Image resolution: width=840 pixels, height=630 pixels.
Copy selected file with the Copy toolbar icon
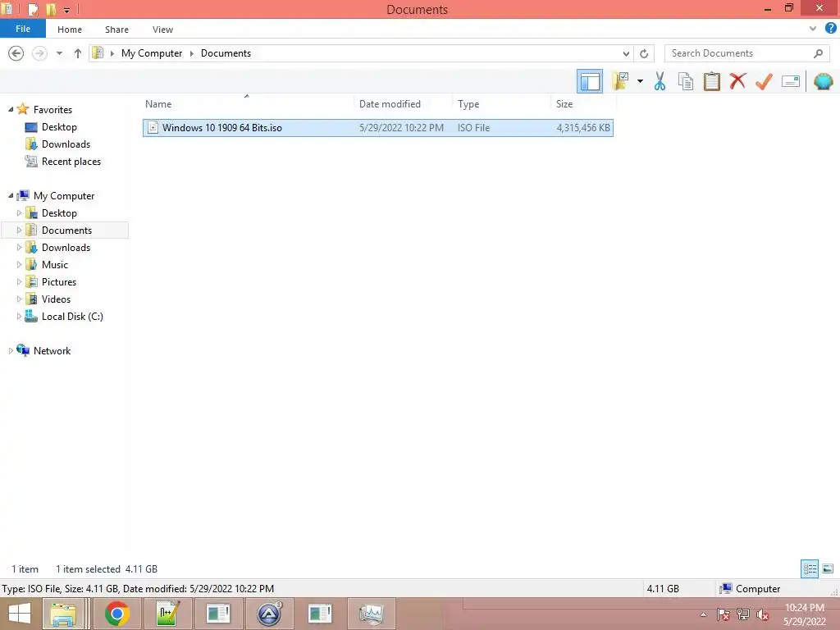pos(685,81)
